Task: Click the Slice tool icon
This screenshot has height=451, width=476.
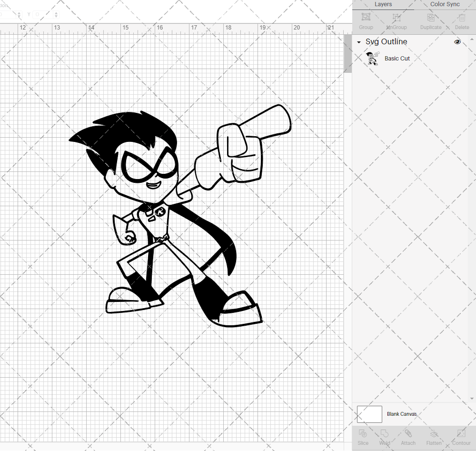Action: 363,433
